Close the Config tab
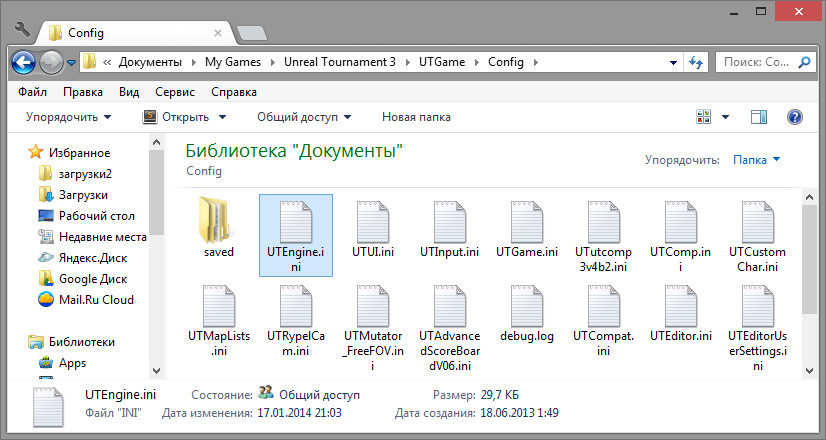Viewport: 826px width, 440px height. click(x=218, y=33)
